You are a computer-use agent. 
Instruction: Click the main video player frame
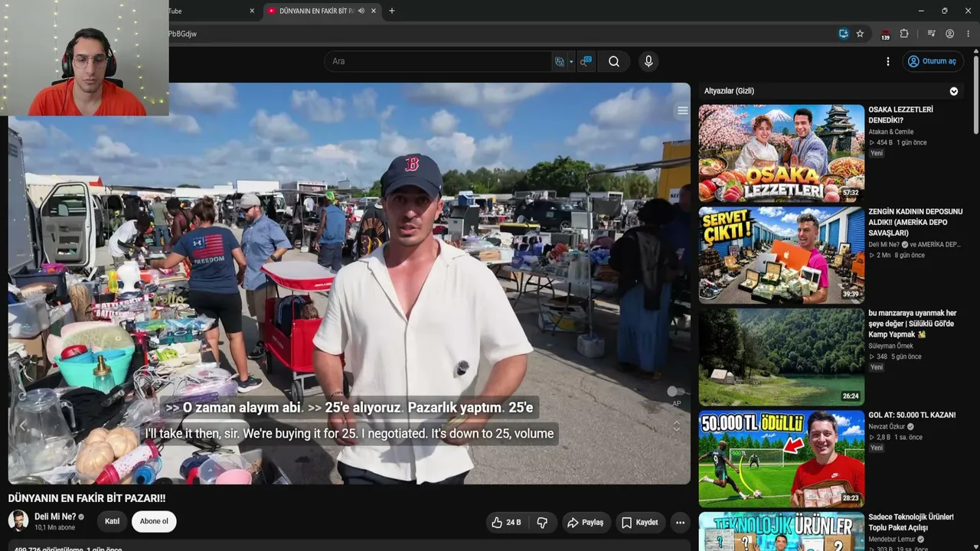point(349,283)
